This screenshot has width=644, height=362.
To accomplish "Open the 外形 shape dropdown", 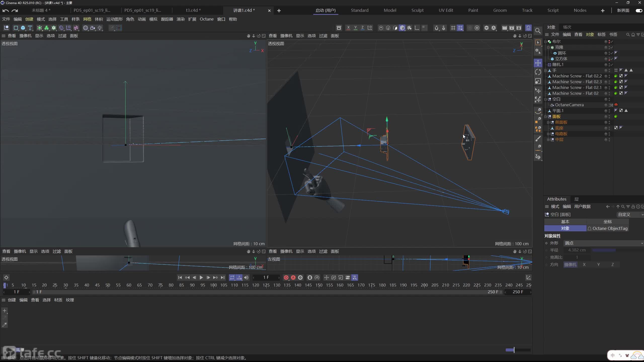I will click(x=603, y=243).
